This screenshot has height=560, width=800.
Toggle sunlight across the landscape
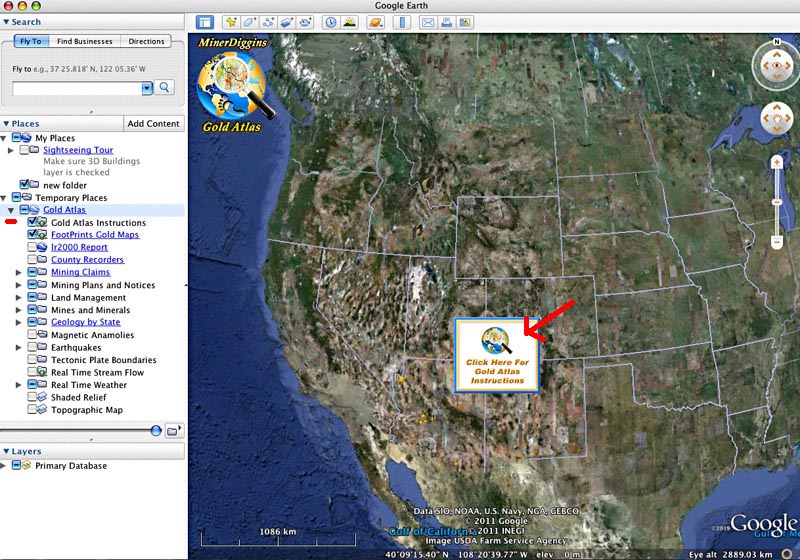click(349, 22)
